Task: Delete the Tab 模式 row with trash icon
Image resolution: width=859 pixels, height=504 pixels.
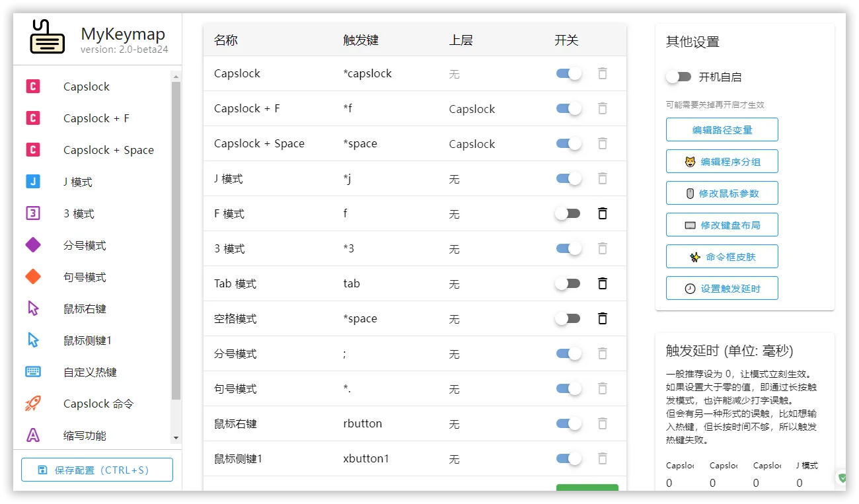Action: click(602, 283)
